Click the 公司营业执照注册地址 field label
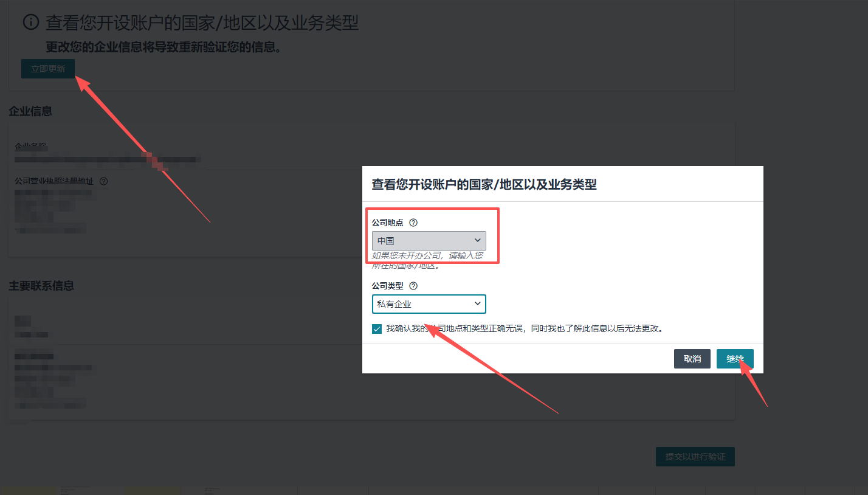The height and width of the screenshot is (495, 868). point(55,181)
